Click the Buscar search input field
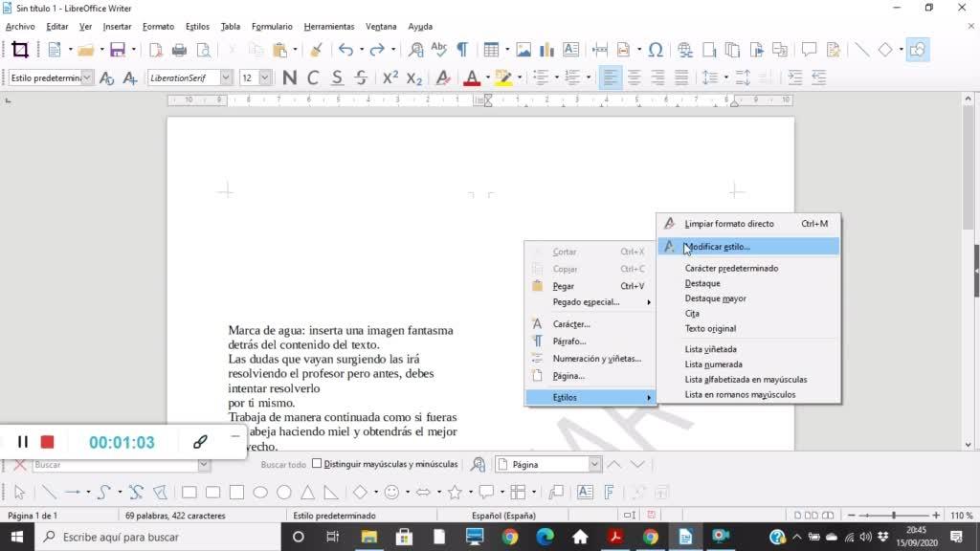Image resolution: width=980 pixels, height=551 pixels. pyautogui.click(x=115, y=465)
